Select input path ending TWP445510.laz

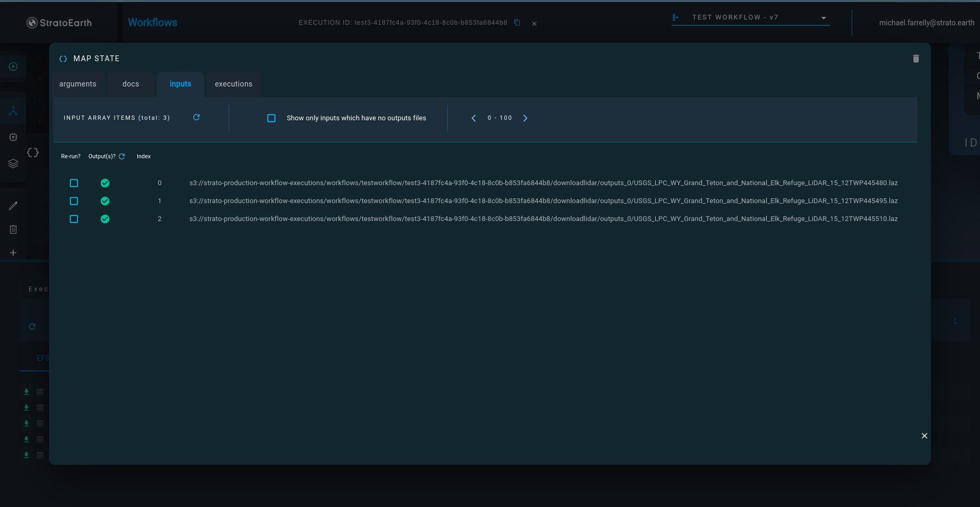tap(543, 219)
